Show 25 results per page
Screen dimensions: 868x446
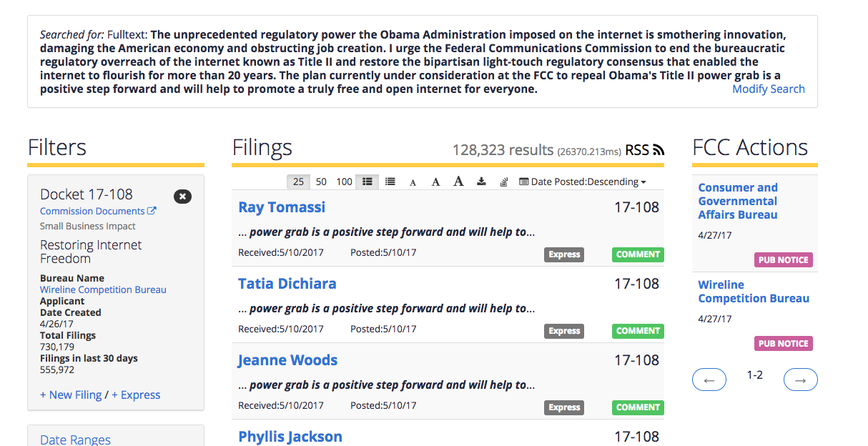pyautogui.click(x=298, y=182)
